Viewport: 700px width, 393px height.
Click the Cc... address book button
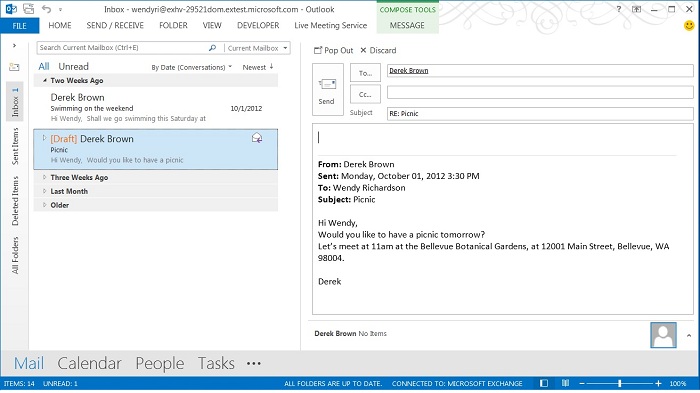[x=365, y=94]
